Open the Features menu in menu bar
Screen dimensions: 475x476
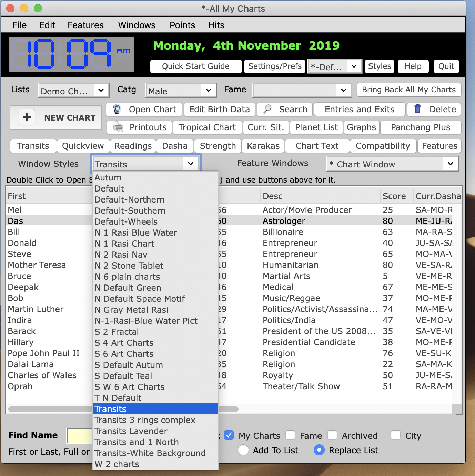tap(85, 25)
